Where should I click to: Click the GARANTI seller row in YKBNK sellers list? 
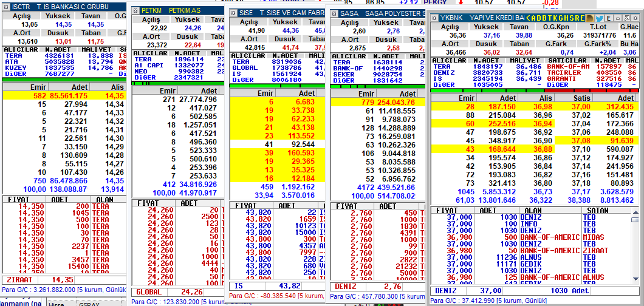coord(592,78)
